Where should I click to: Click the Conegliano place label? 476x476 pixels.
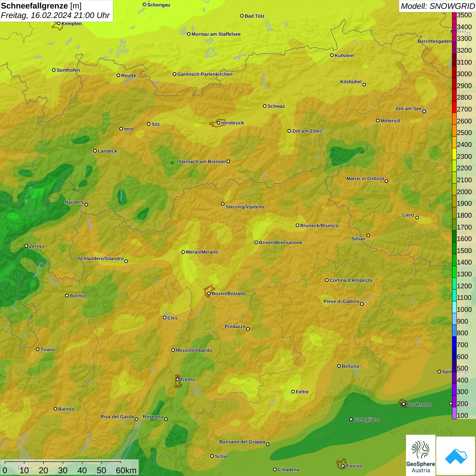pyautogui.click(x=367, y=419)
